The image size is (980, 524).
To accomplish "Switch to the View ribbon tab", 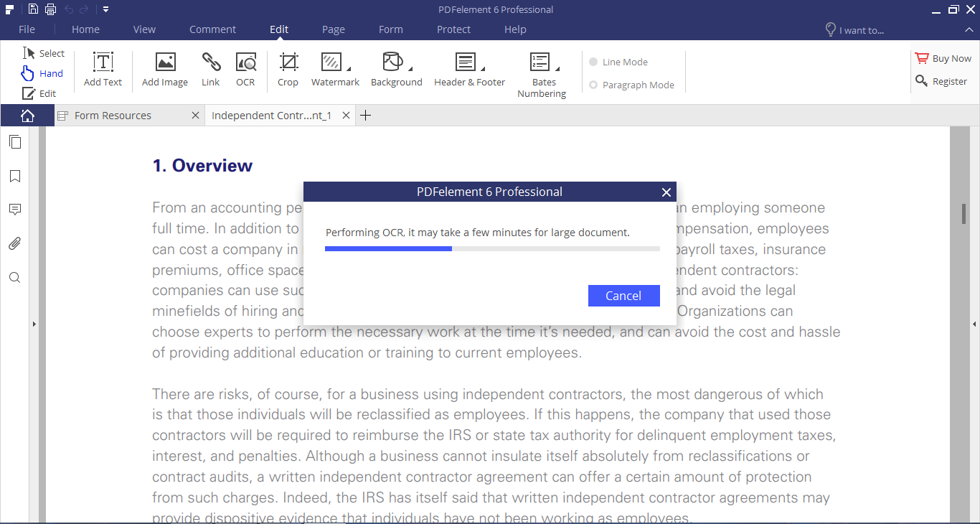I will pyautogui.click(x=144, y=29).
